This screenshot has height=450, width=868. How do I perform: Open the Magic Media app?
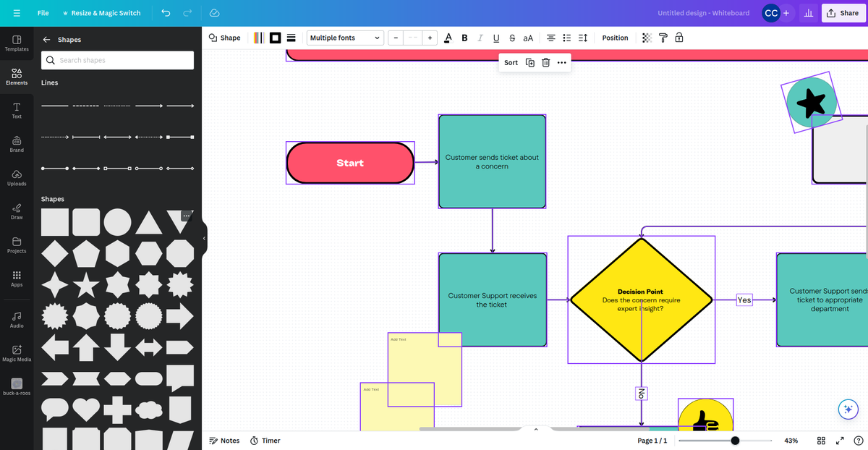[17, 353]
